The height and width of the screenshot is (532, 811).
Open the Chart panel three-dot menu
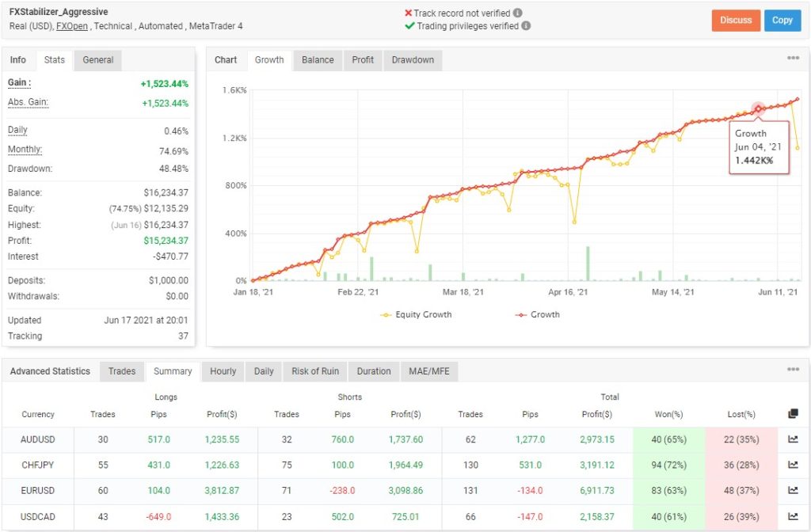click(x=793, y=58)
